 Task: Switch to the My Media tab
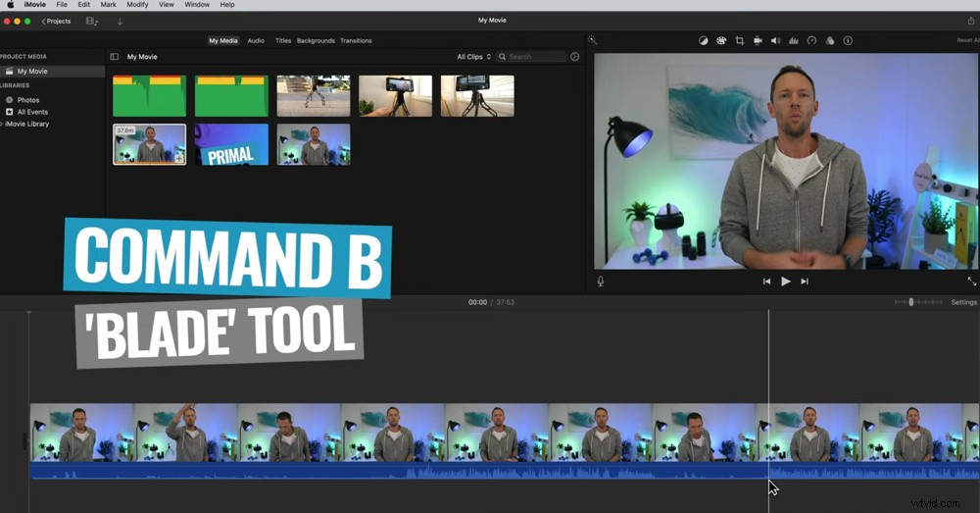tap(223, 40)
